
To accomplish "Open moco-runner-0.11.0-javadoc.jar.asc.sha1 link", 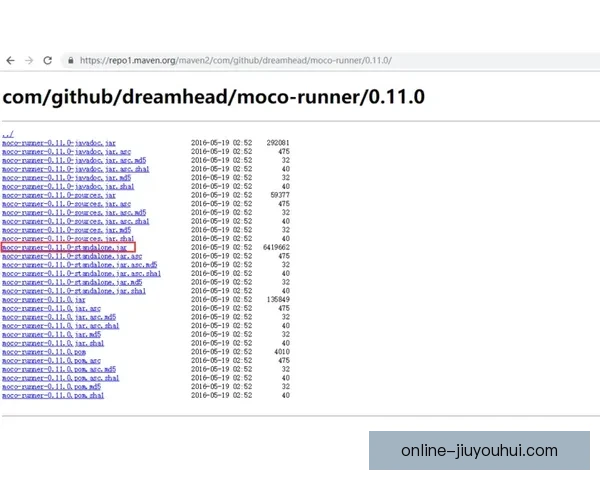I will coord(75,169).
